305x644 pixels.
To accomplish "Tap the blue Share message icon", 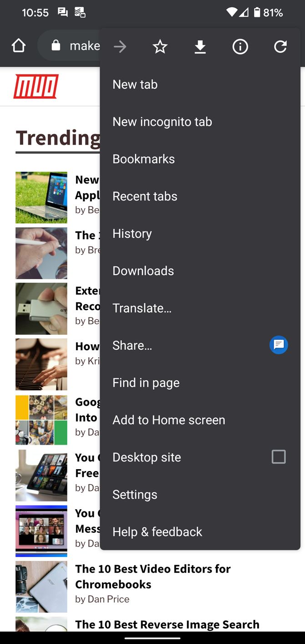I will pos(279,345).
